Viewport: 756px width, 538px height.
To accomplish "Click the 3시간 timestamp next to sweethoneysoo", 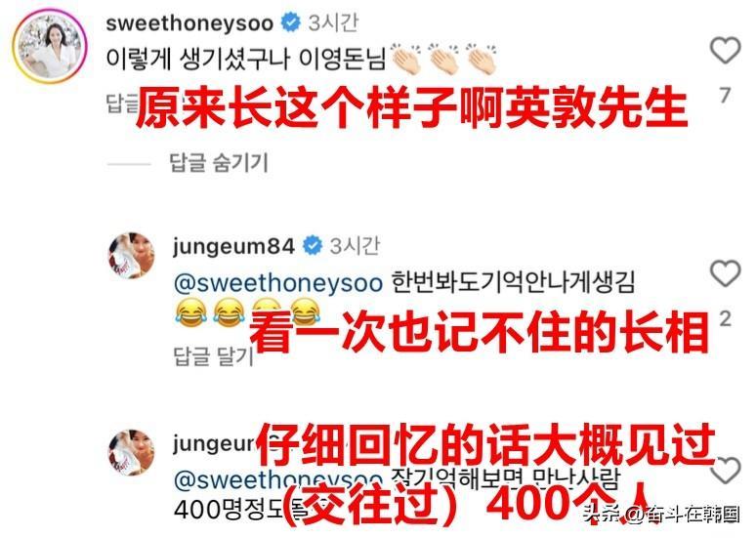I will pos(333,22).
